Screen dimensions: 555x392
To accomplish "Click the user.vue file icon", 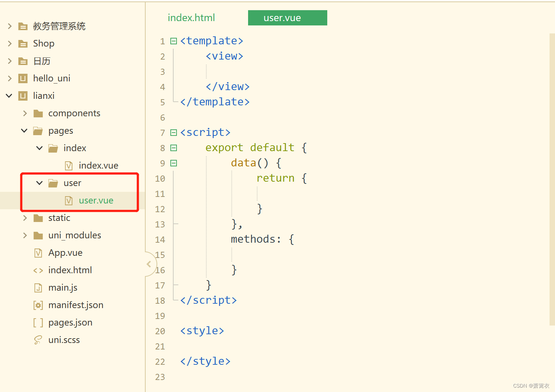I will pos(69,201).
